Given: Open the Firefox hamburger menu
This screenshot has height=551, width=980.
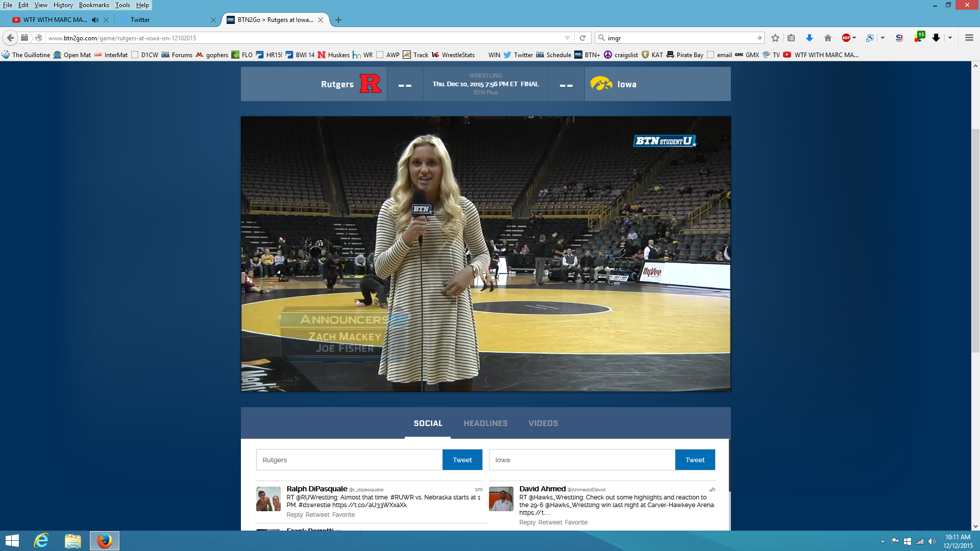Looking at the screenshot, I should [969, 38].
